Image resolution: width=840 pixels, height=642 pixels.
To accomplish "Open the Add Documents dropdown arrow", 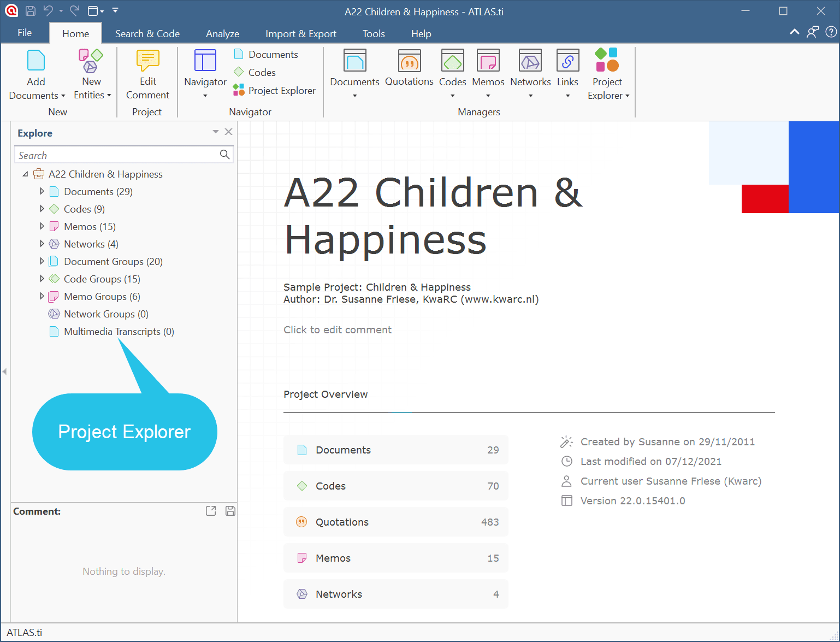I will tap(63, 96).
